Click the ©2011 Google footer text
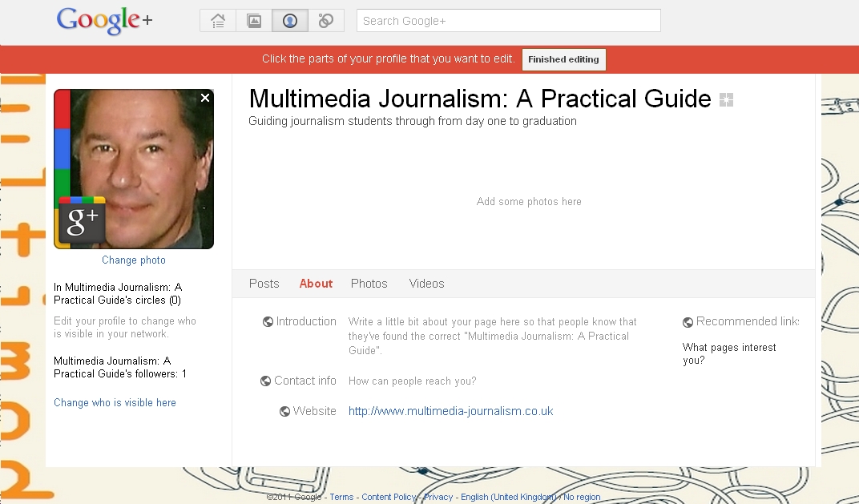The height and width of the screenshot is (504, 859). 294,497
